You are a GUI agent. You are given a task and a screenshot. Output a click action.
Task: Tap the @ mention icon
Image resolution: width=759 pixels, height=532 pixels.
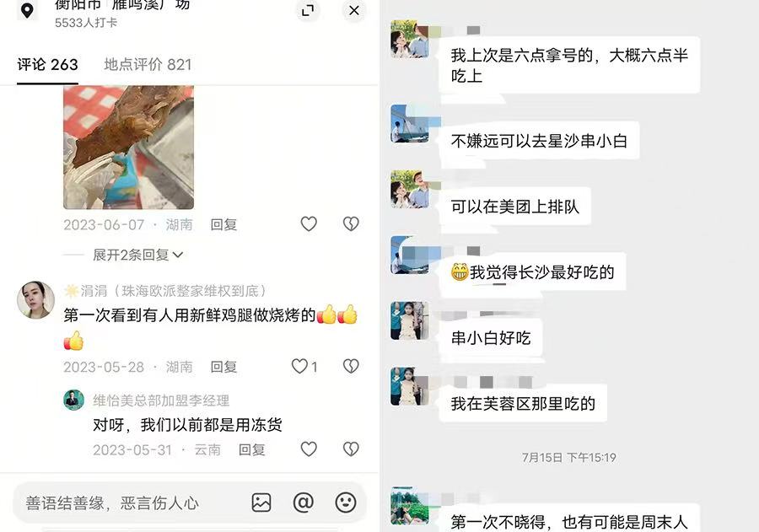click(x=304, y=502)
